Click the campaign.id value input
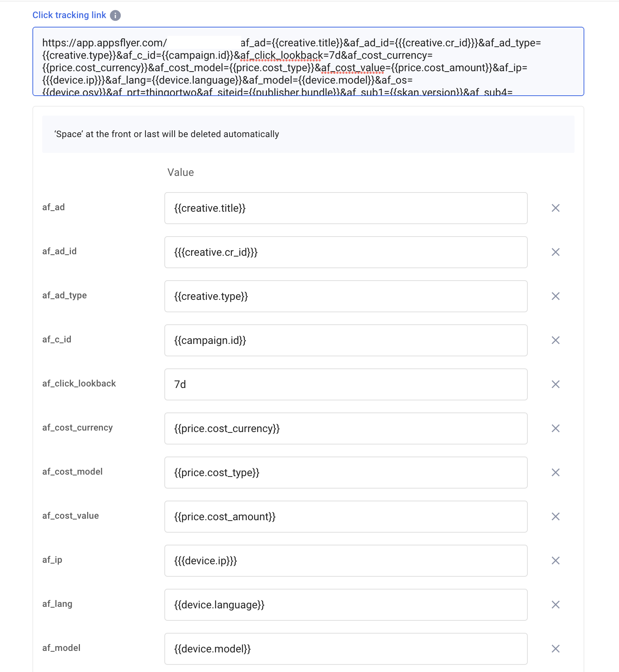Image resolution: width=619 pixels, height=672 pixels. coord(345,340)
